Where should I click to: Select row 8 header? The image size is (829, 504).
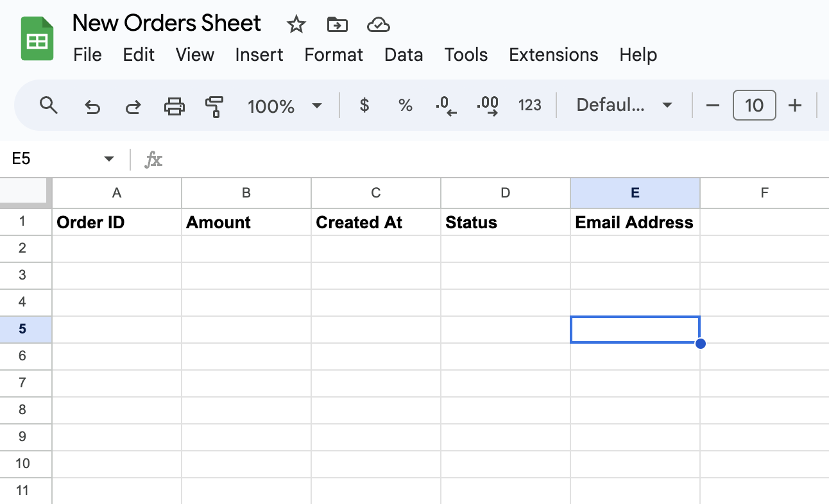point(26,410)
